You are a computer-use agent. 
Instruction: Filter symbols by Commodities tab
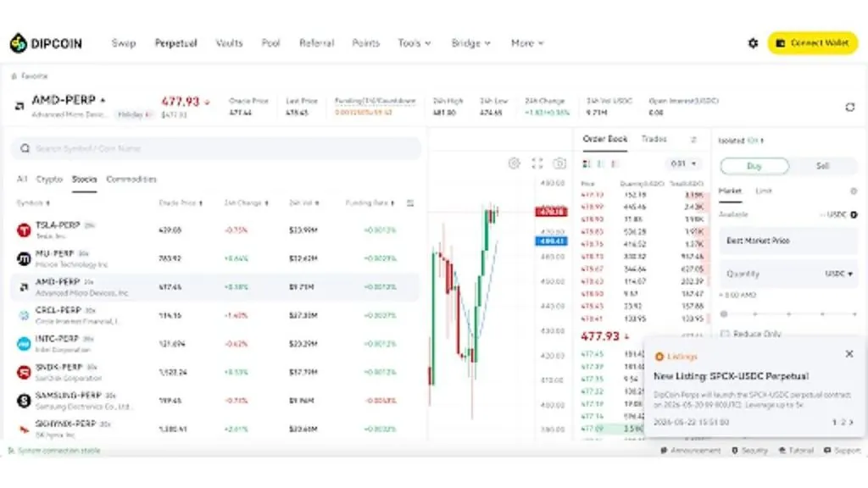131,180
